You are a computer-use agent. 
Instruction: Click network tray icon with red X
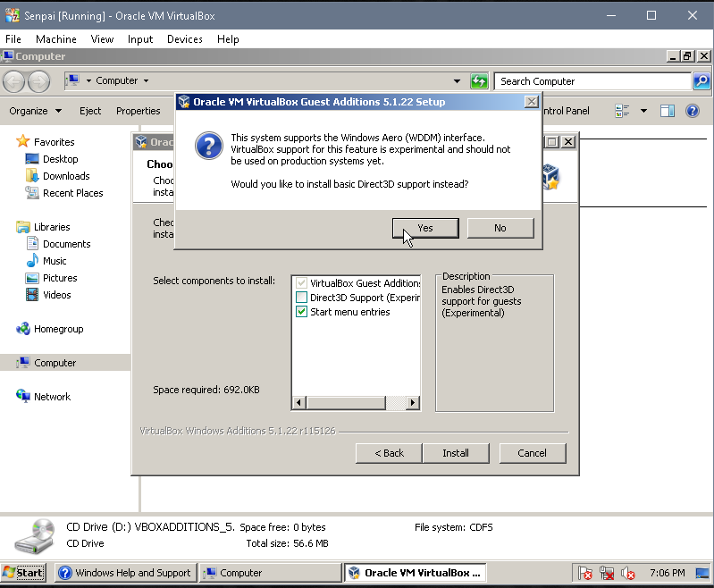pos(607,573)
